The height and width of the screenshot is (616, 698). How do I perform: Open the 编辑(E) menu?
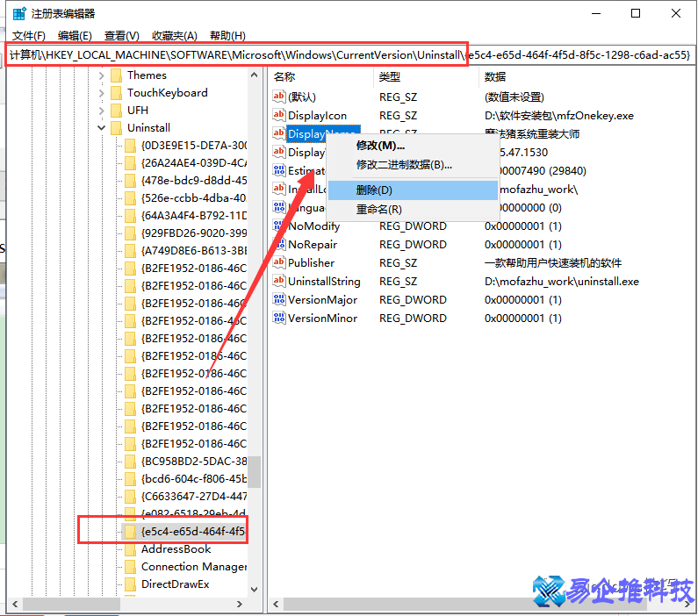point(75,35)
